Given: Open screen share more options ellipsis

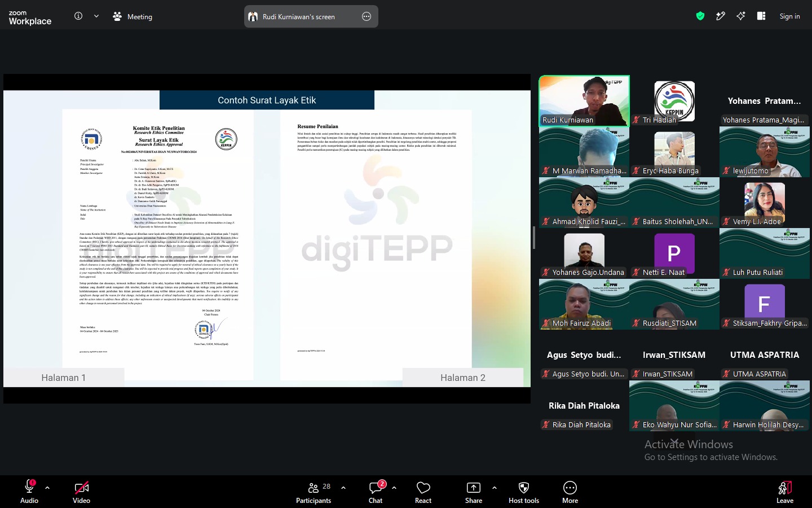Looking at the screenshot, I should pos(367,16).
